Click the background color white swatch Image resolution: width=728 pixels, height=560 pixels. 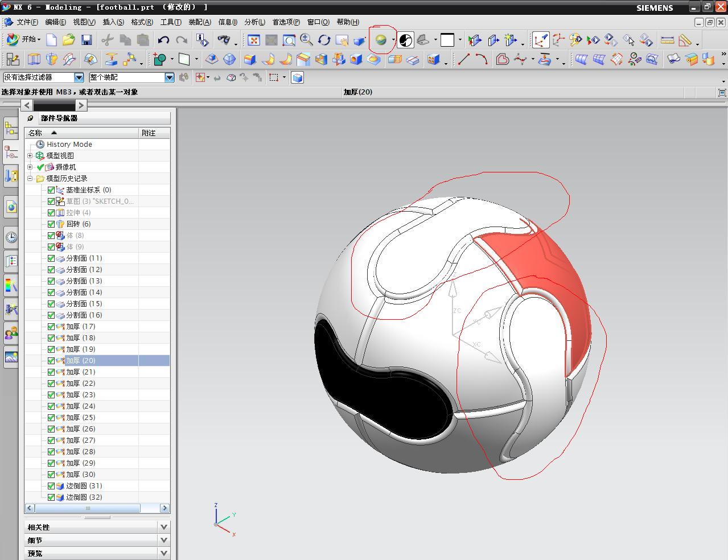pos(448,40)
